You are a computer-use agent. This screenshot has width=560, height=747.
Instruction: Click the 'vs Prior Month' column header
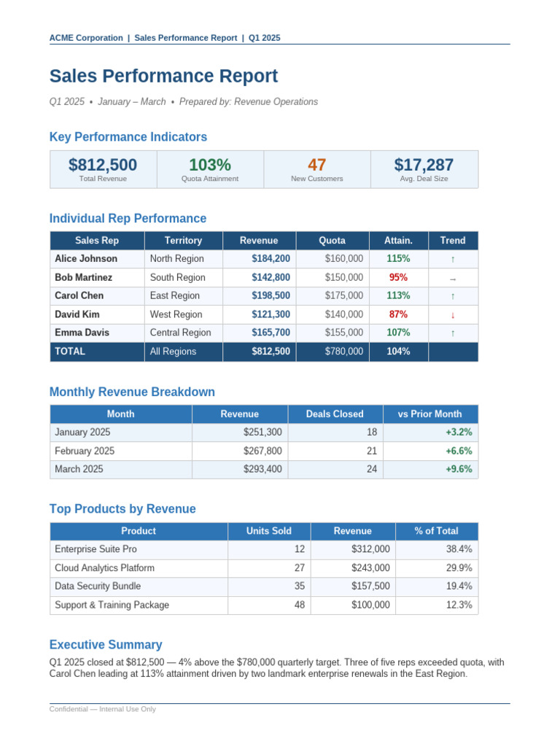[430, 414]
